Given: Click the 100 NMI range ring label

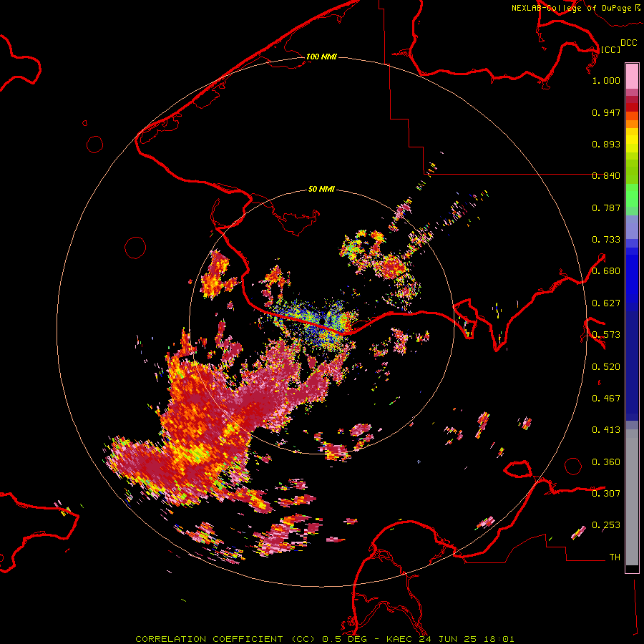Looking at the screenshot, I should click(321, 57).
